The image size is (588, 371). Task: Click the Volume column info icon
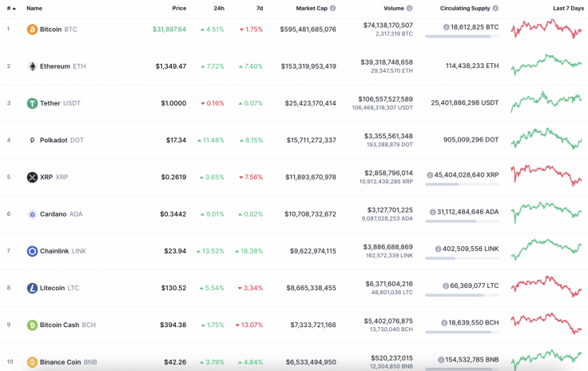click(410, 8)
